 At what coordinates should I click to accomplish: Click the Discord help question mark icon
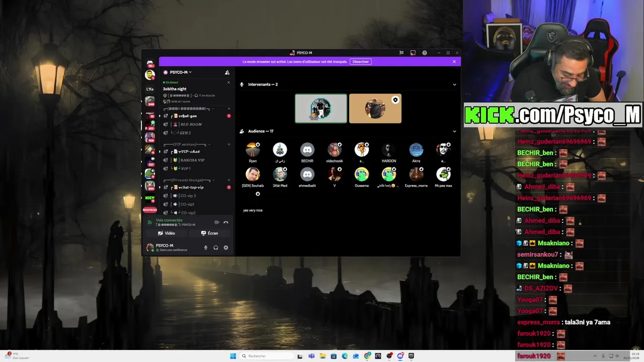click(425, 53)
